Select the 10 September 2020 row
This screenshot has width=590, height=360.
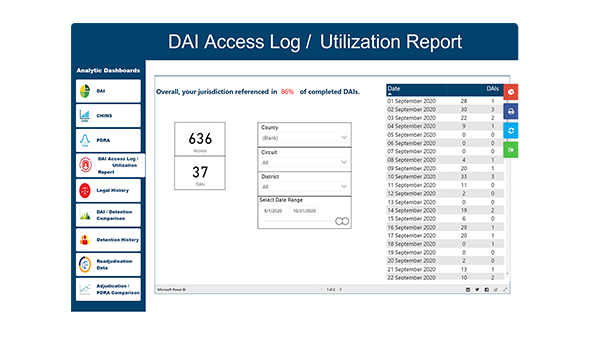(445, 177)
